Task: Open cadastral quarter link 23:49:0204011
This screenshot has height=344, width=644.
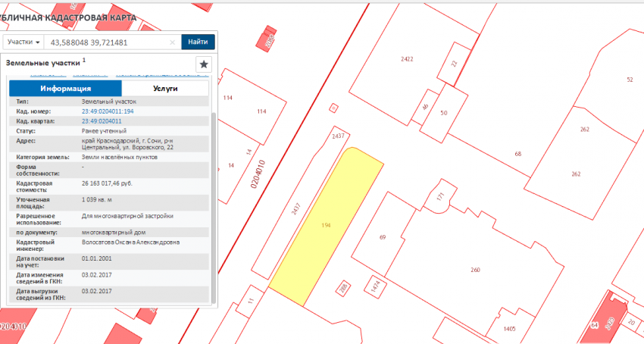Action: pyautogui.click(x=102, y=120)
